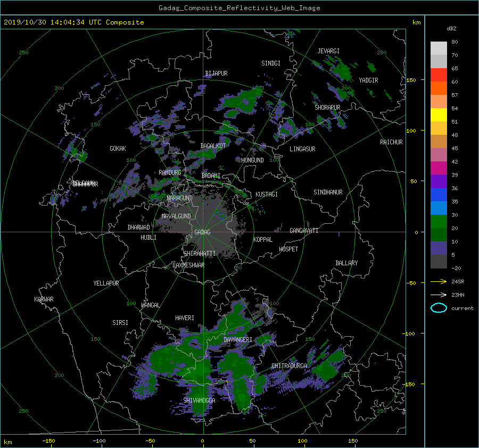This screenshot has height=448, width=479.
Task: Click the CHITRADURGA city label
Action: click(289, 366)
